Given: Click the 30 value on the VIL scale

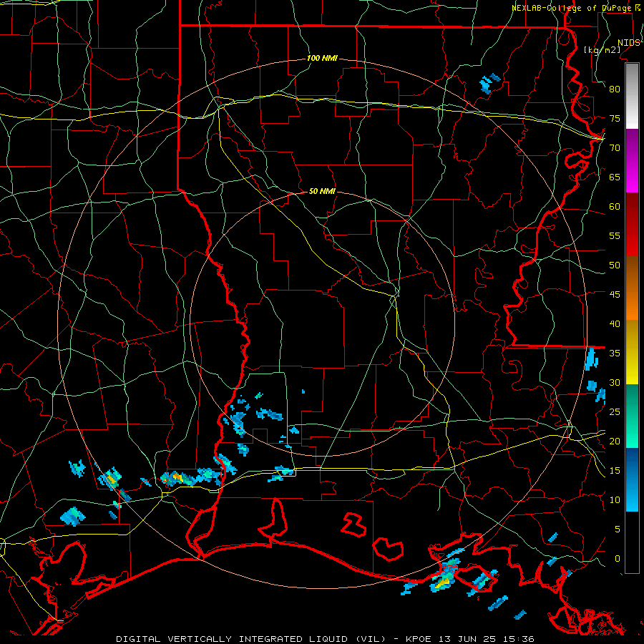Looking at the screenshot, I should pos(615,382).
